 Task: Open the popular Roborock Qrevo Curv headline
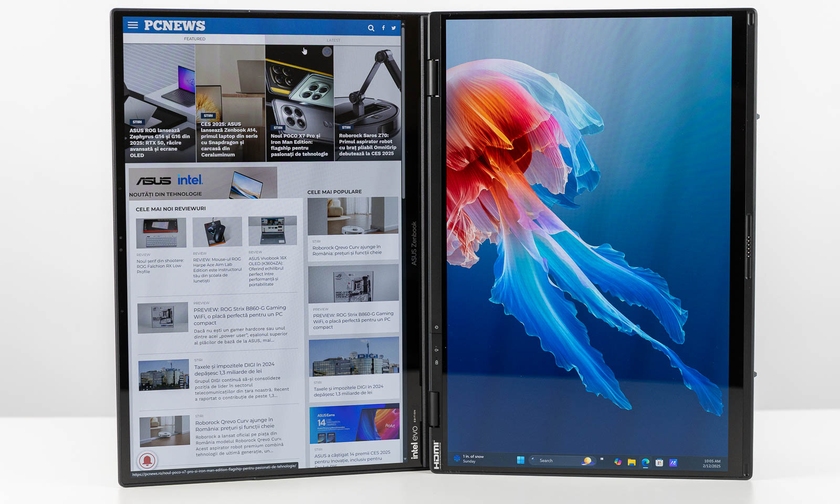347,250
